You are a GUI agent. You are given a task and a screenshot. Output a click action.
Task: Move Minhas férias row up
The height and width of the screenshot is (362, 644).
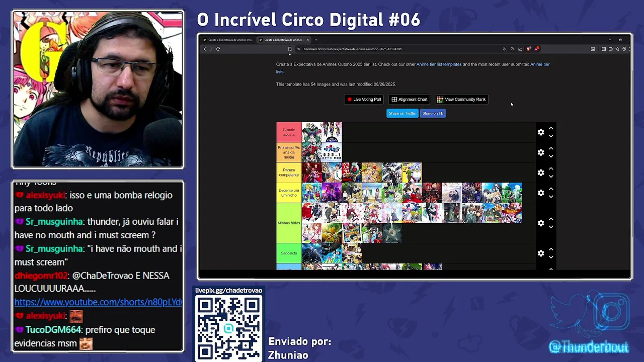click(x=551, y=219)
